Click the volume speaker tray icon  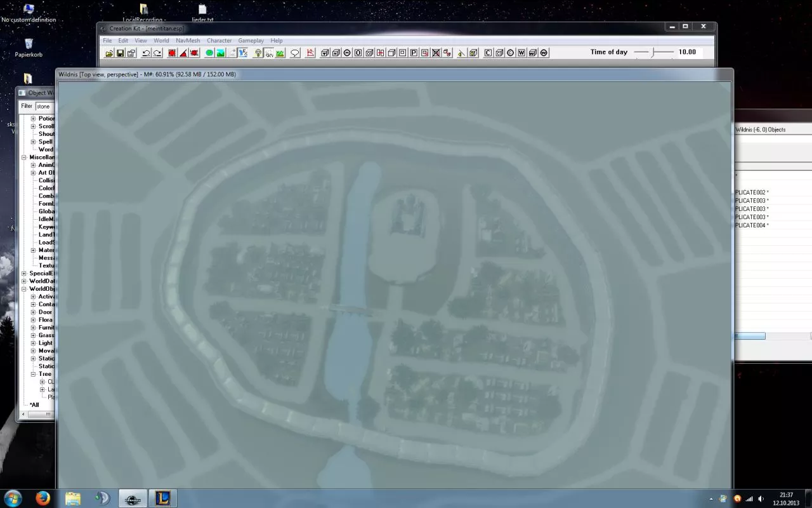[761, 499]
